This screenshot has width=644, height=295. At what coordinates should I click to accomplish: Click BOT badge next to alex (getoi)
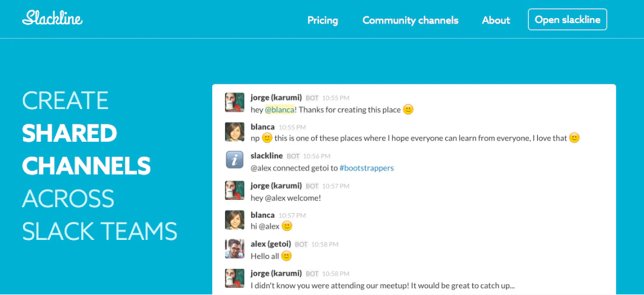coord(301,245)
